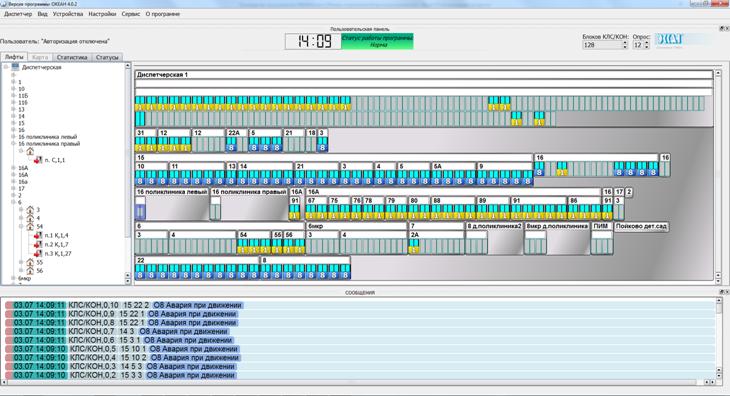
Task: Click the lift icon beside п.3 K,L,27
Action: point(38,254)
